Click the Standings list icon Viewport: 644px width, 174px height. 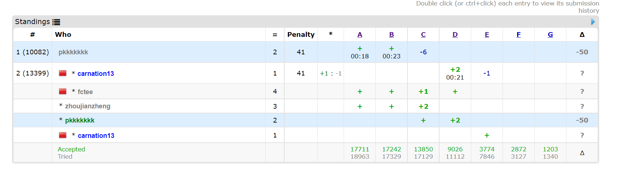point(56,22)
